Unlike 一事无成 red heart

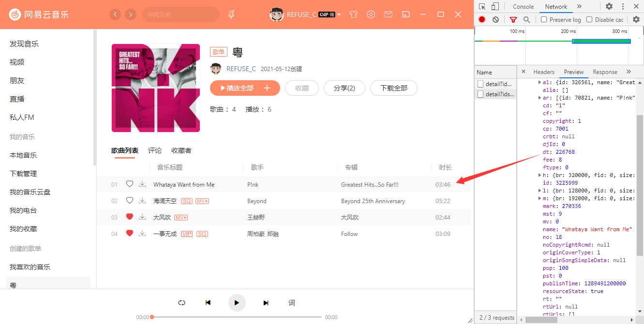(130, 233)
